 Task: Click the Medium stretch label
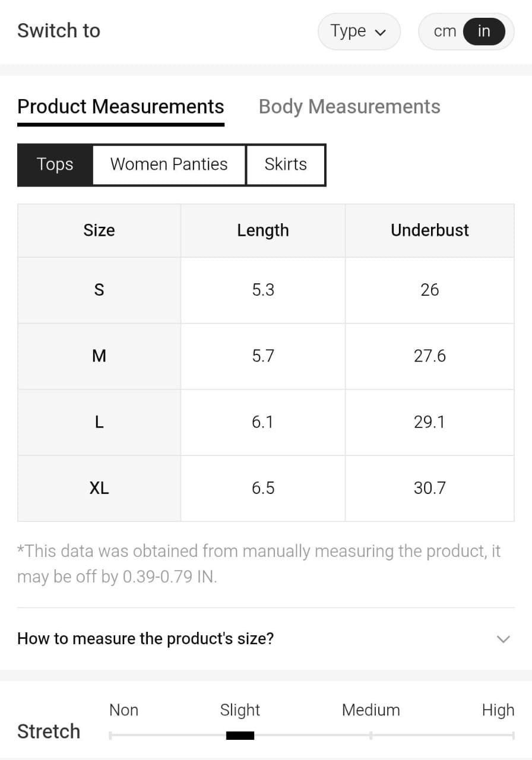pos(370,710)
